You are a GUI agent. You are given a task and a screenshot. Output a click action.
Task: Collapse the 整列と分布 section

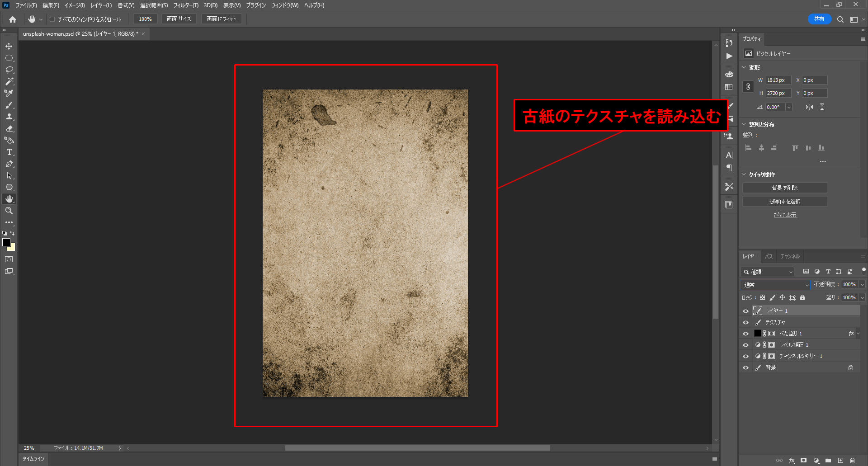point(744,124)
